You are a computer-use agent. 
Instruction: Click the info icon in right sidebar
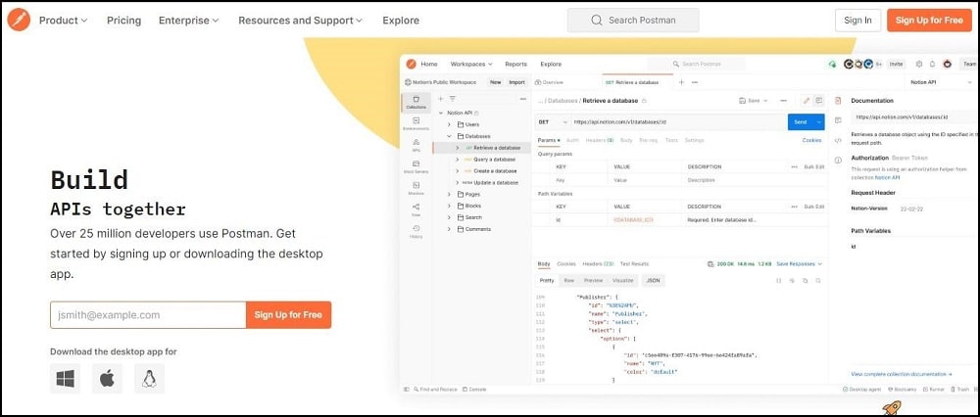(838, 161)
